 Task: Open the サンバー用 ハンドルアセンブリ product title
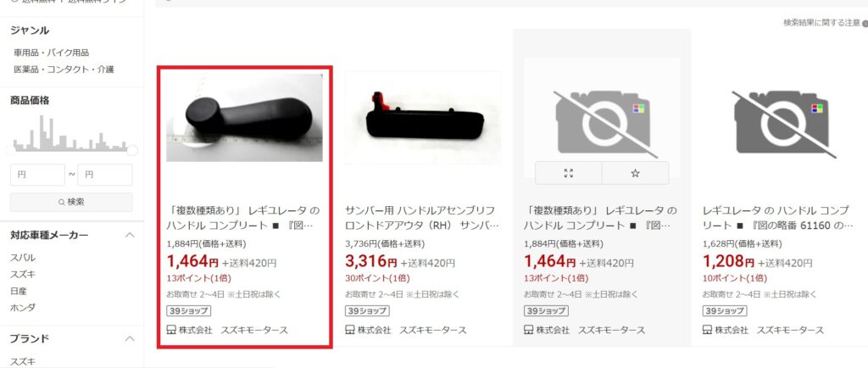click(x=420, y=218)
